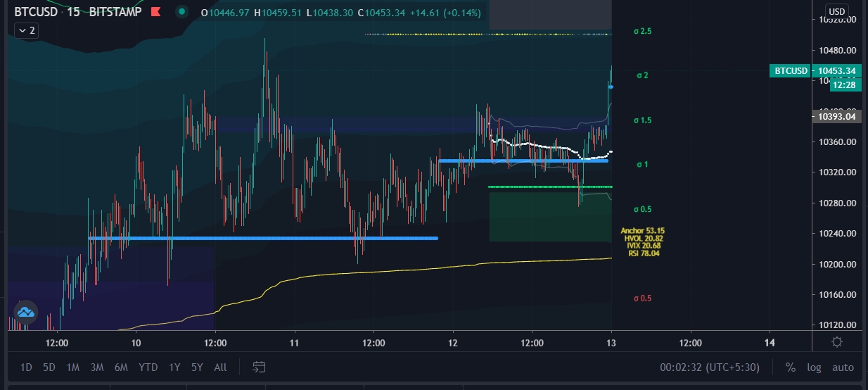
Task: Click the 10240.00 price axis tick
Action: click(x=836, y=233)
